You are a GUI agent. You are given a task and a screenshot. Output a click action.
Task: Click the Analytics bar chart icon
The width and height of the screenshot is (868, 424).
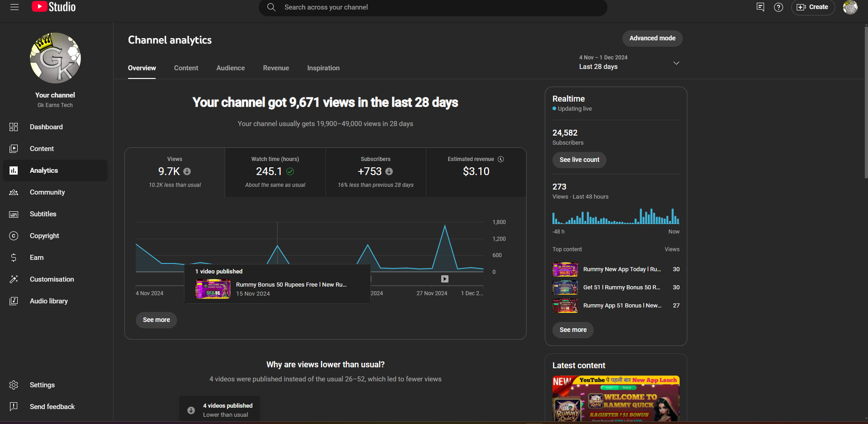click(14, 171)
